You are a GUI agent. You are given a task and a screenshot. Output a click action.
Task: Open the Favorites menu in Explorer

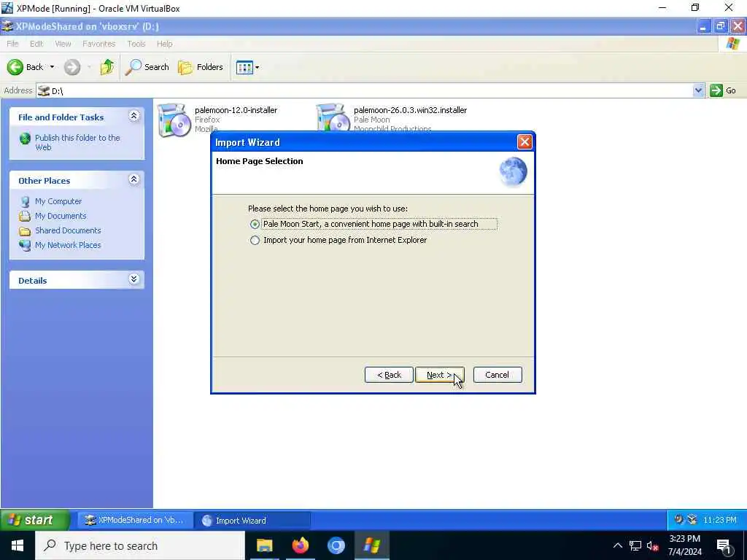click(98, 44)
